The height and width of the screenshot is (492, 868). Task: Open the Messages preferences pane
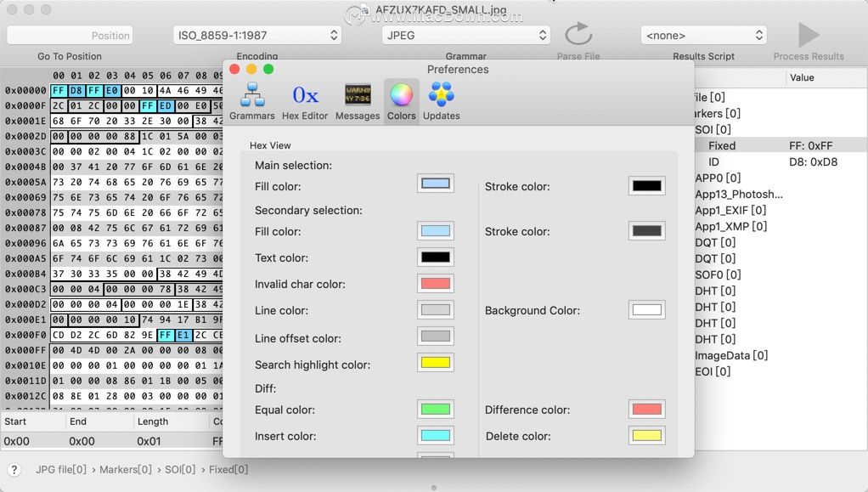[358, 101]
